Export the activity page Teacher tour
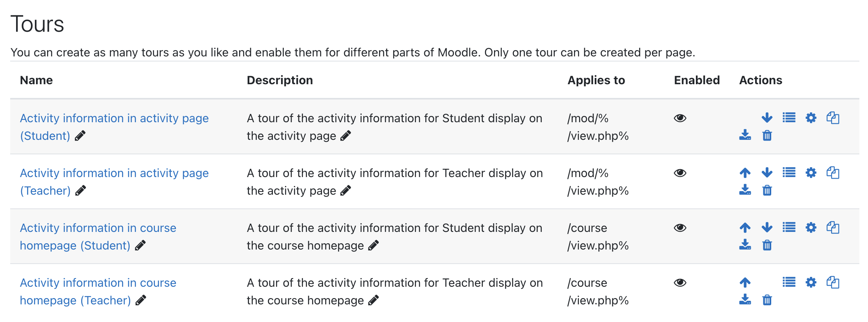 pyautogui.click(x=745, y=190)
